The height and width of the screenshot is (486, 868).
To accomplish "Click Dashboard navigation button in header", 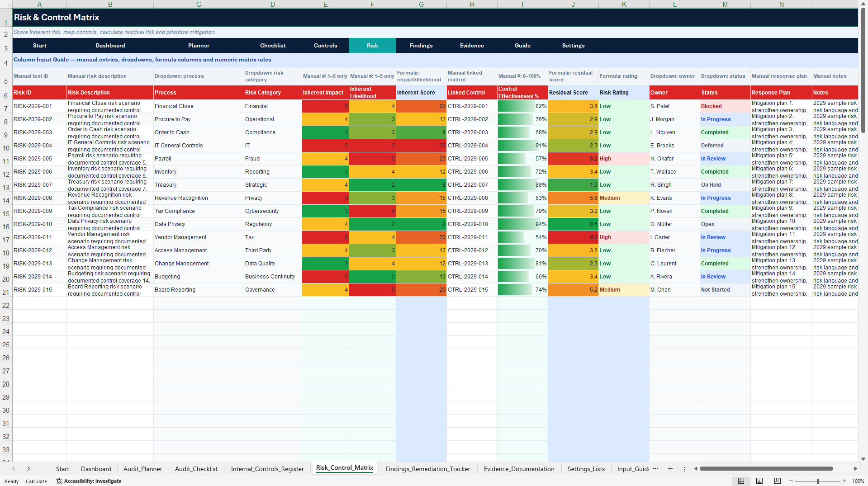I will tap(110, 46).
